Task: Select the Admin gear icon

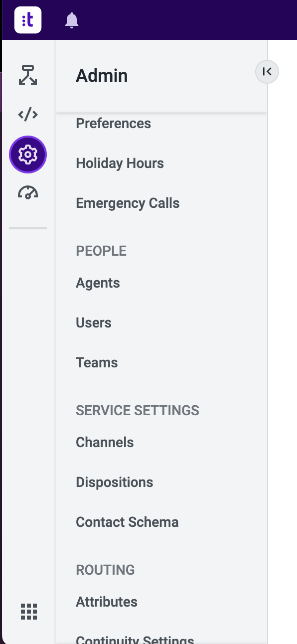Action: click(28, 155)
